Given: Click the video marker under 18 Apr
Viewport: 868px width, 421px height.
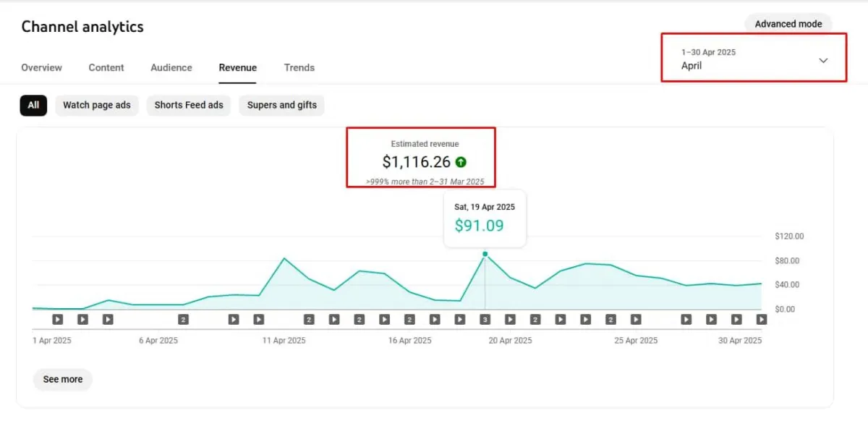Looking at the screenshot, I should click(x=459, y=319).
